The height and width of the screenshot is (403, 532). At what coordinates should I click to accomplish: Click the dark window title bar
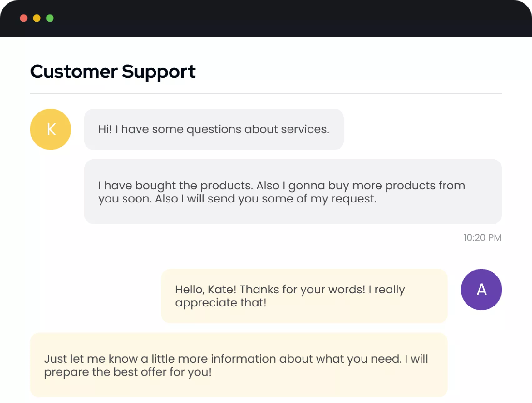pos(266,19)
